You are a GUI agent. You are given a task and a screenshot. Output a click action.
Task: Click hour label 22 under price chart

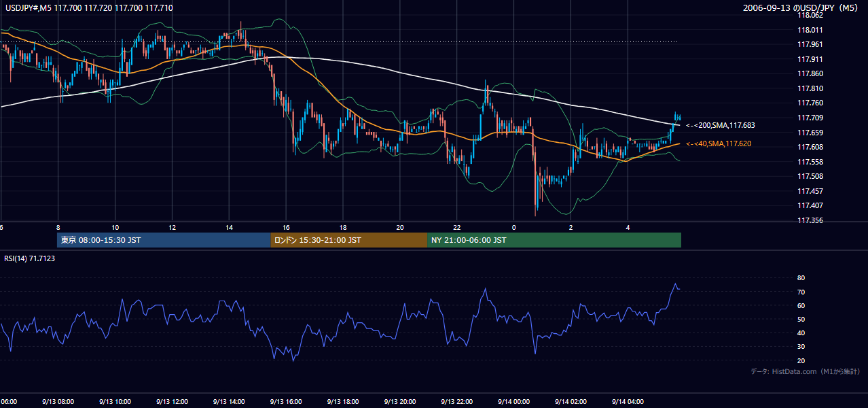pos(457,227)
